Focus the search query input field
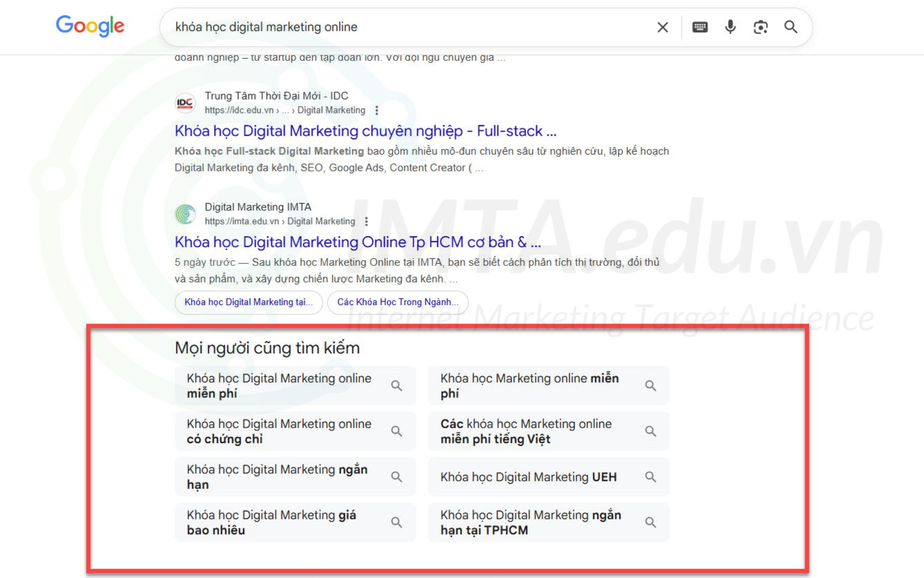The image size is (924, 578). (409, 27)
